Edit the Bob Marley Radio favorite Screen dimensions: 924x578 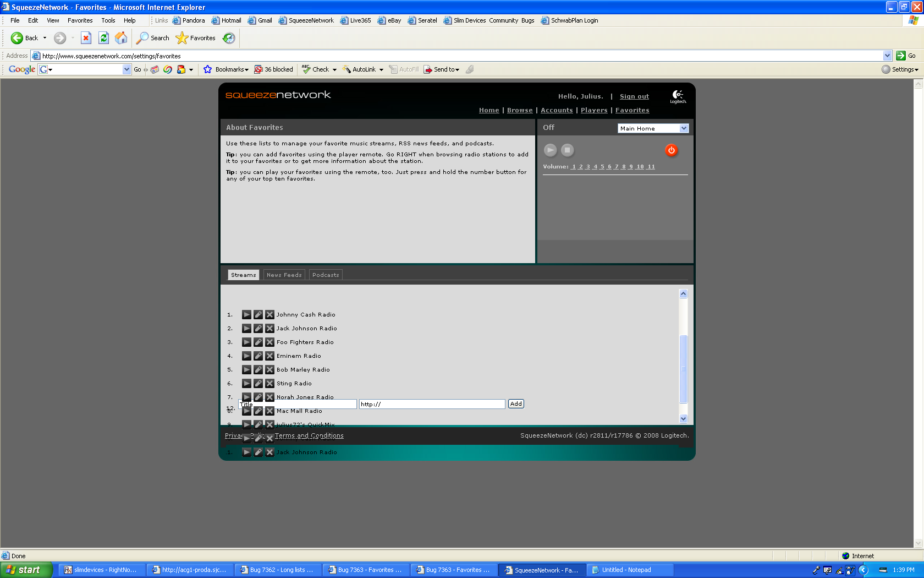[258, 370]
